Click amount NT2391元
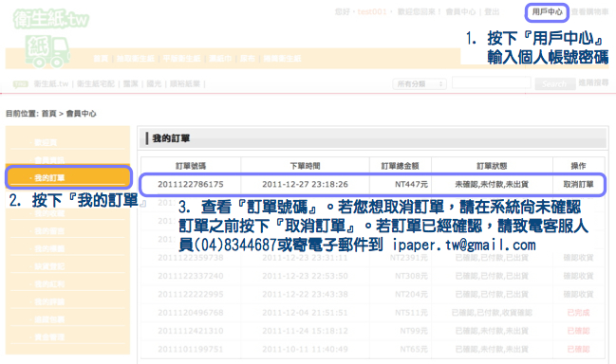Image resolution: width=616 pixels, height=364 pixels. coord(409,258)
